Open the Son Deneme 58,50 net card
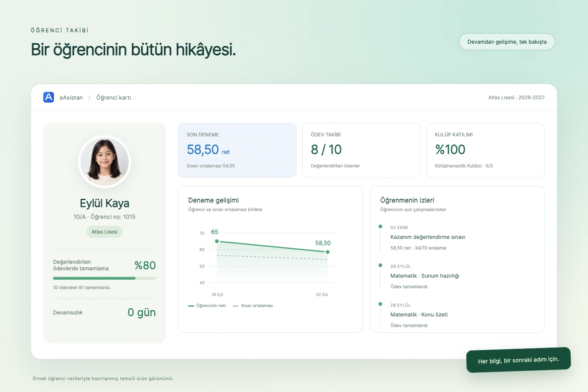This screenshot has width=588, height=392. tap(237, 150)
